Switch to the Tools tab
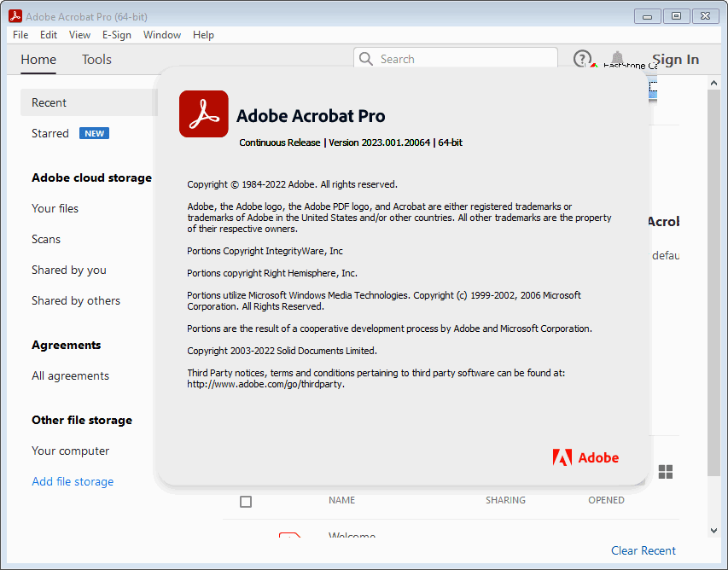The width and height of the screenshot is (728, 570). point(96,60)
